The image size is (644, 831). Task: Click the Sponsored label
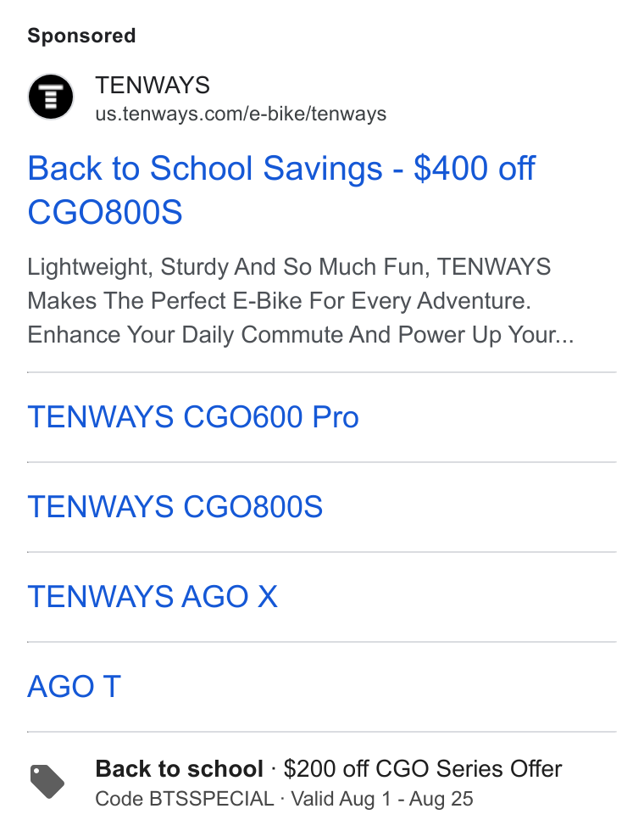pos(82,36)
